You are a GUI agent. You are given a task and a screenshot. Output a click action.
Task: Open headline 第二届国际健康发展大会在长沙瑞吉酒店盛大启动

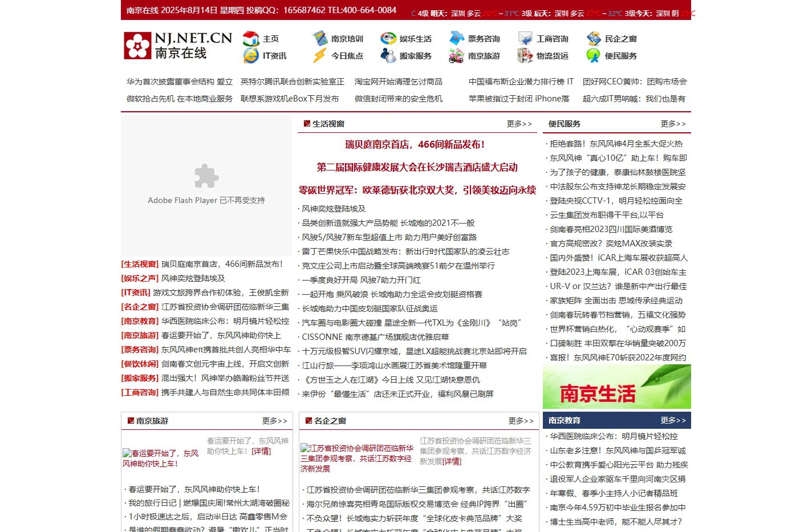[417, 168]
